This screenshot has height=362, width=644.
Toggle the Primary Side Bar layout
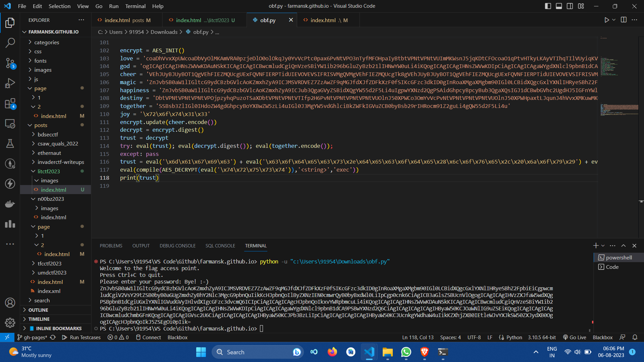(x=548, y=6)
